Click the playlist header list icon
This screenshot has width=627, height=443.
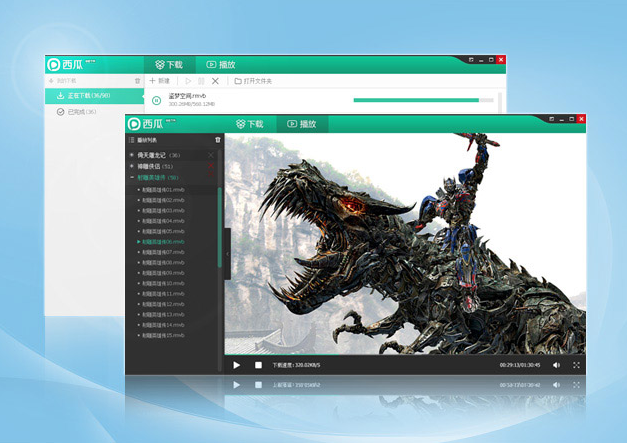point(131,140)
